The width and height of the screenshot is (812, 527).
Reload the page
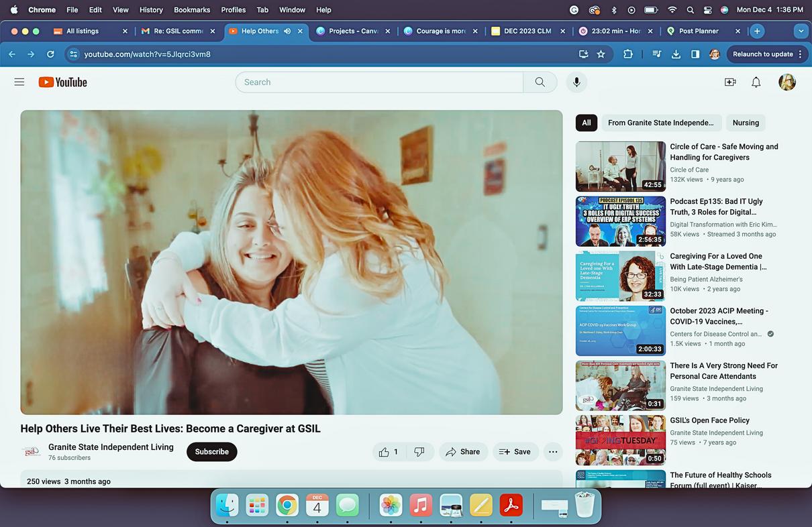(50, 54)
